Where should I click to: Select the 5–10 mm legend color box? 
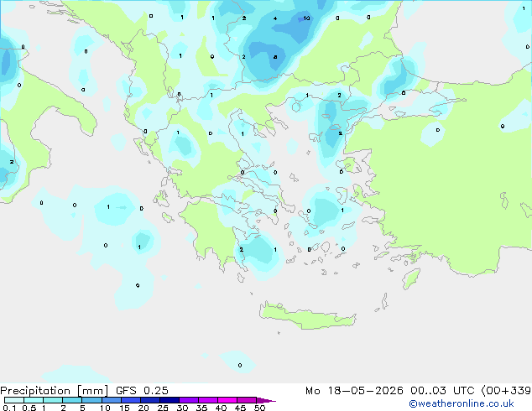[91, 400]
